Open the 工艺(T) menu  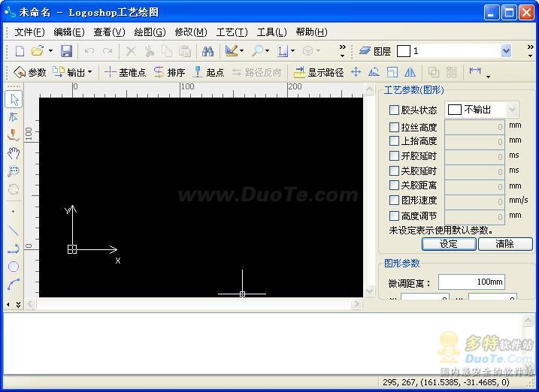pos(232,32)
